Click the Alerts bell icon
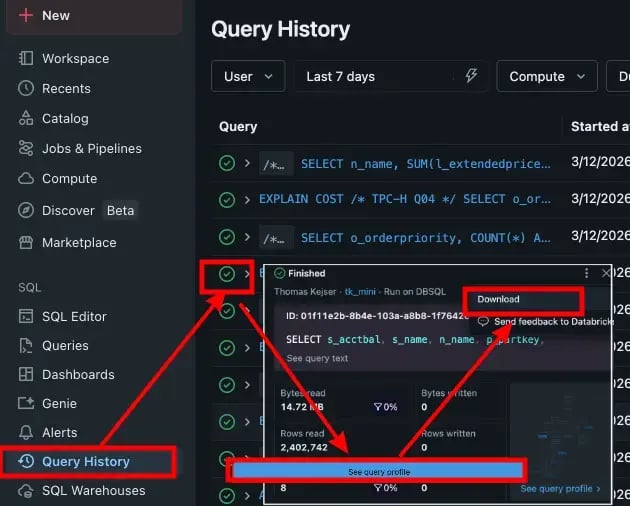Screen dimensions: 630x506 26,432
